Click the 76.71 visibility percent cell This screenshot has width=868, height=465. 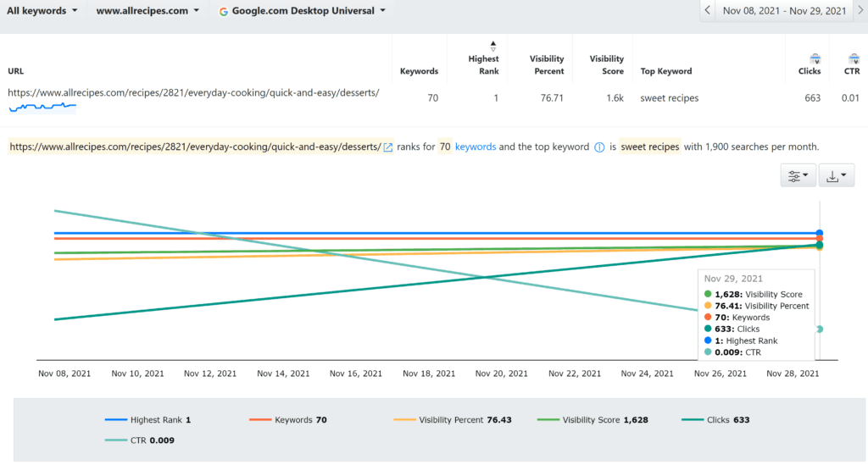(x=552, y=98)
